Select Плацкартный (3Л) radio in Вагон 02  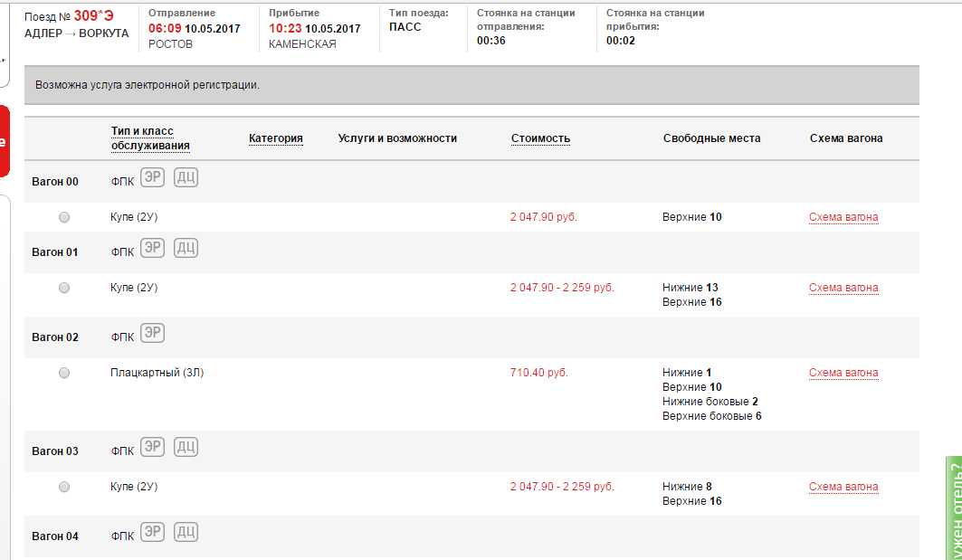64,373
